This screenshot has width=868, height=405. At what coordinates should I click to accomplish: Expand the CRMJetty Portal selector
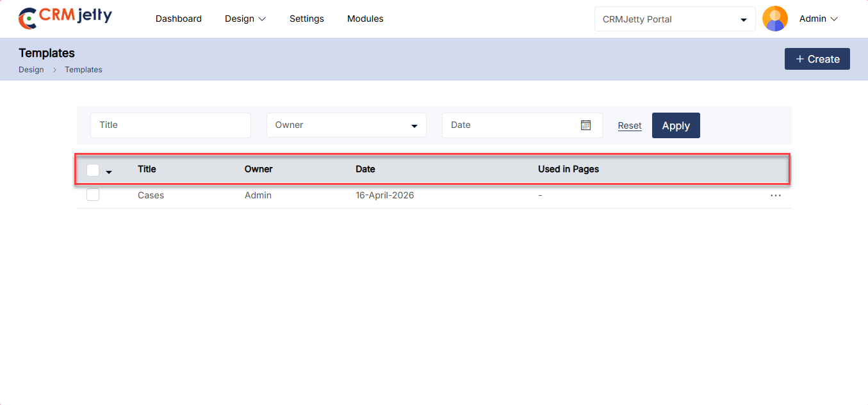pyautogui.click(x=675, y=19)
